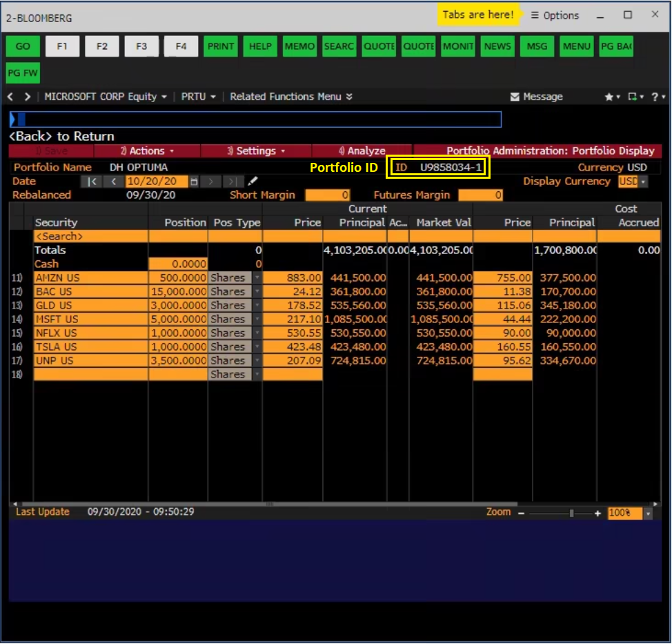Click the MONIT key
The image size is (672, 644).
[x=458, y=46]
